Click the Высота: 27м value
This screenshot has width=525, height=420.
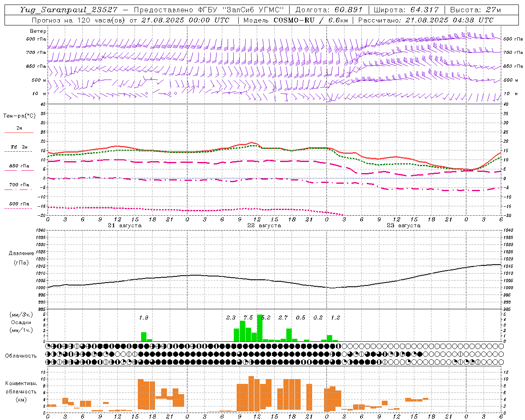475,10
